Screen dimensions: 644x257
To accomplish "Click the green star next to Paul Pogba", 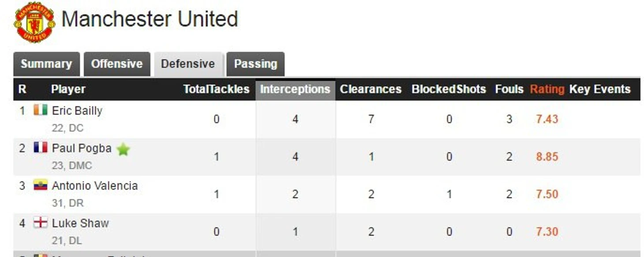I will point(123,149).
